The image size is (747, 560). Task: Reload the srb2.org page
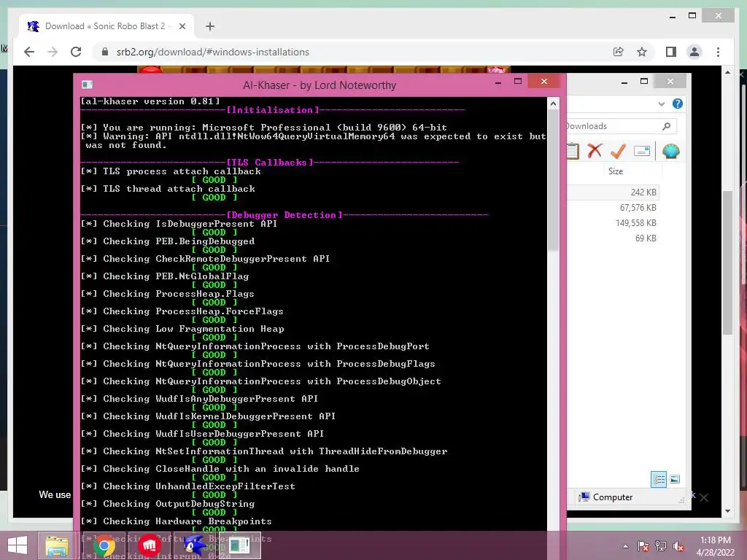[76, 52]
